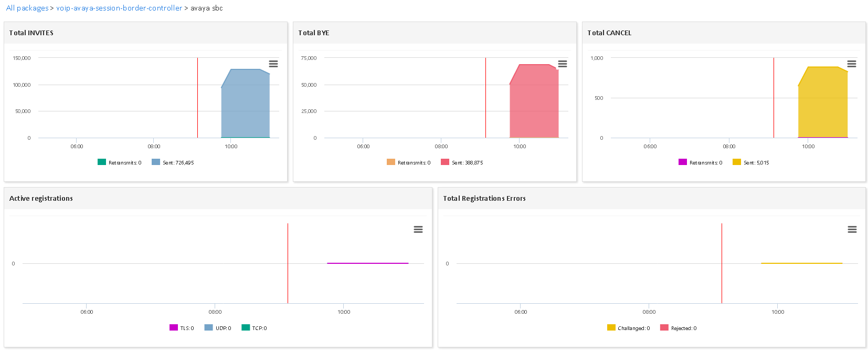Open the Total CANCEL chart menu icon
868x350 pixels.
pyautogui.click(x=851, y=64)
